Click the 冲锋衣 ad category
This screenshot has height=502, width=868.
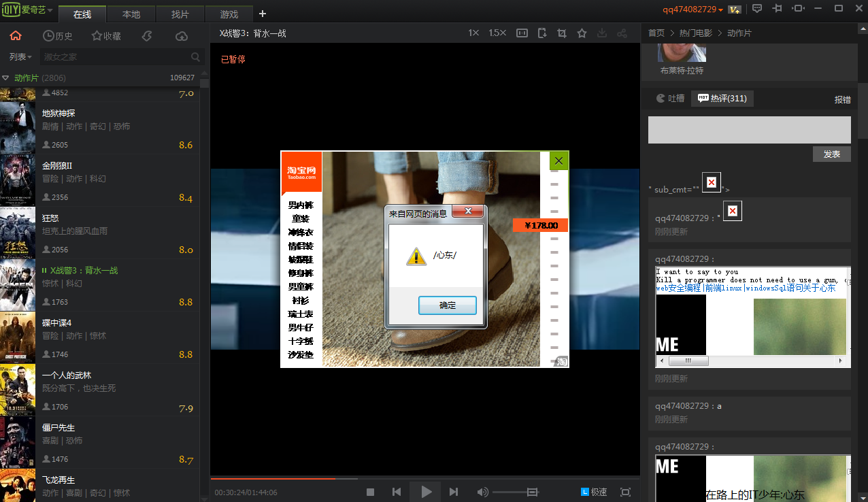(301, 233)
